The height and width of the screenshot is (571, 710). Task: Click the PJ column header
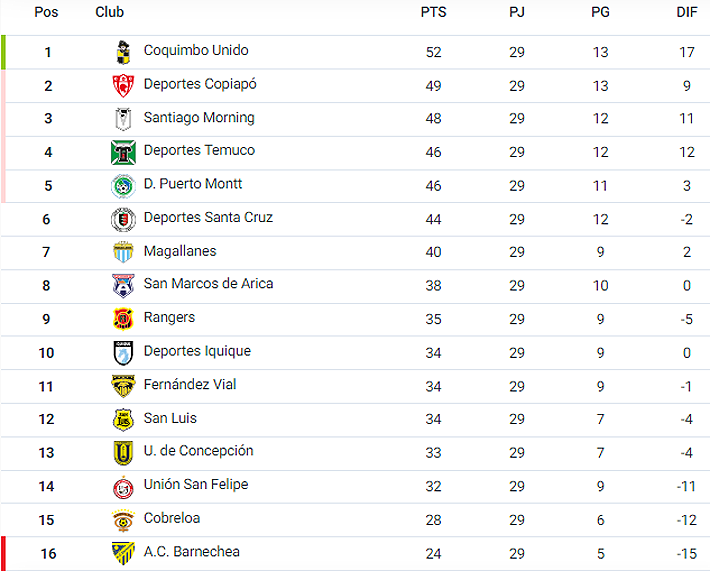[x=516, y=13]
